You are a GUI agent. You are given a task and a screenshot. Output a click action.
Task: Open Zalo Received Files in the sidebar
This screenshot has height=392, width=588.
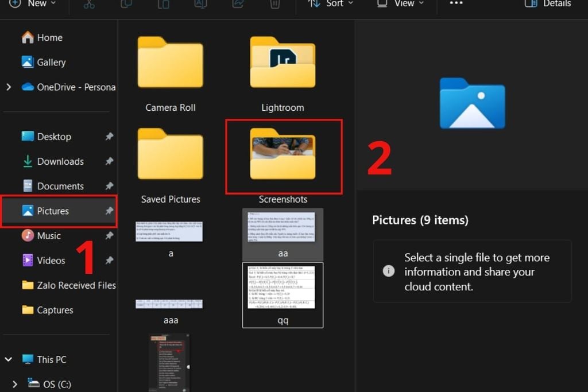pyautogui.click(x=69, y=285)
